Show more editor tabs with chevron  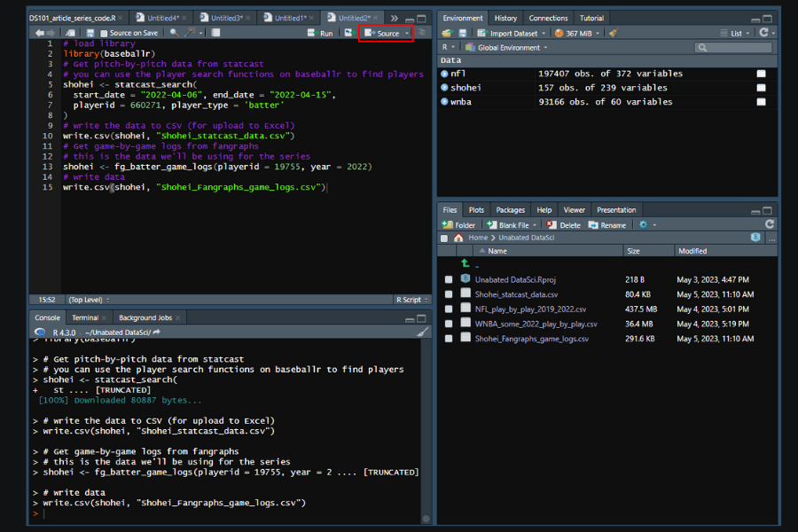[394, 19]
